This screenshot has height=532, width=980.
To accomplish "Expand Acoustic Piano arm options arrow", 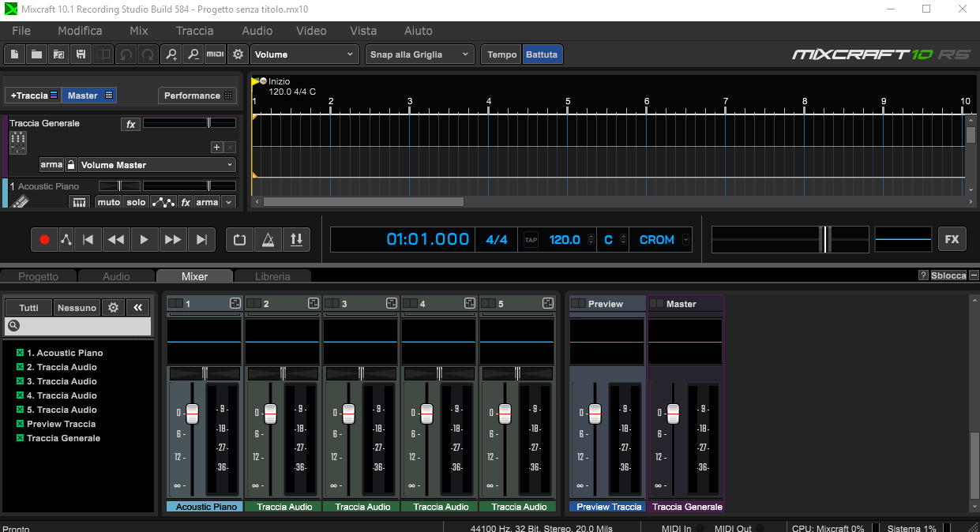I will tap(229, 203).
